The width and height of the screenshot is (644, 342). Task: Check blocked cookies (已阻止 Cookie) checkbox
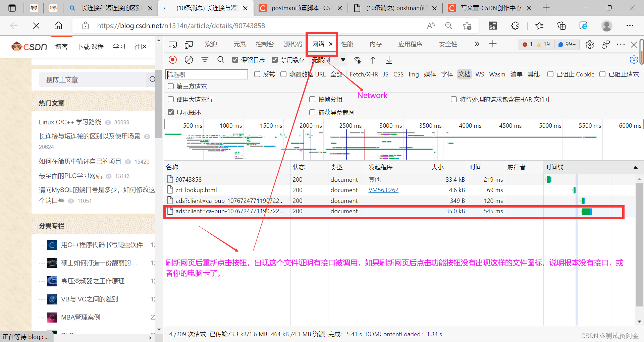[550, 74]
